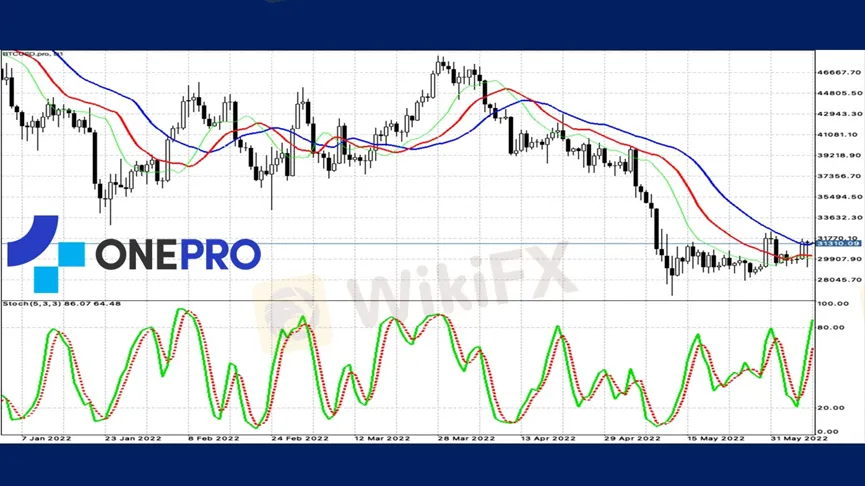The width and height of the screenshot is (865, 486).
Task: Select the 37356.70 price axis label
Action: pos(839,176)
